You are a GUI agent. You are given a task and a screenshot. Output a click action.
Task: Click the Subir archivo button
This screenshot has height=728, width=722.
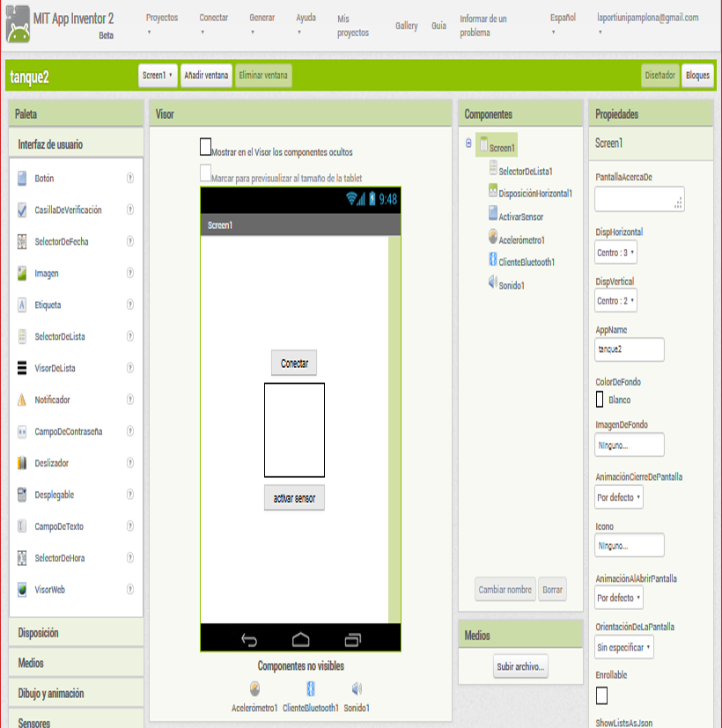click(x=520, y=666)
